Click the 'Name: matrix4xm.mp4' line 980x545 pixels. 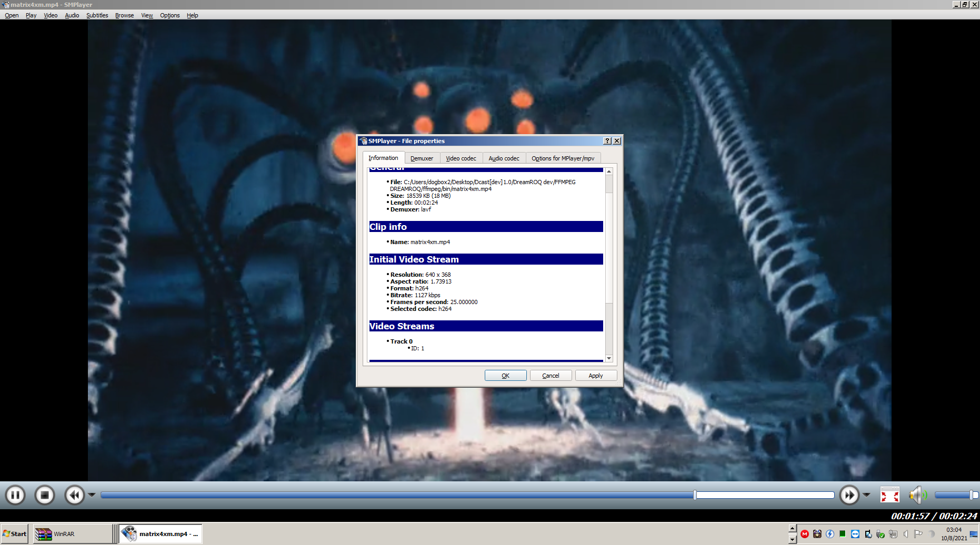click(x=420, y=242)
